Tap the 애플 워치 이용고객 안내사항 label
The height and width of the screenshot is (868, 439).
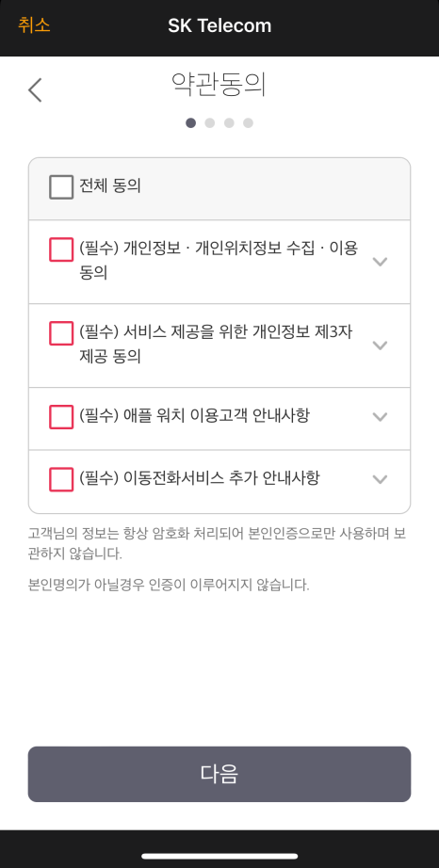coord(194,416)
